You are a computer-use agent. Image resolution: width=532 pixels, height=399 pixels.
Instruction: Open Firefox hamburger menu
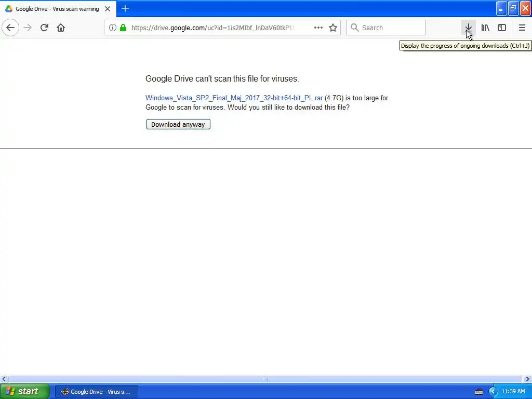pyautogui.click(x=522, y=28)
